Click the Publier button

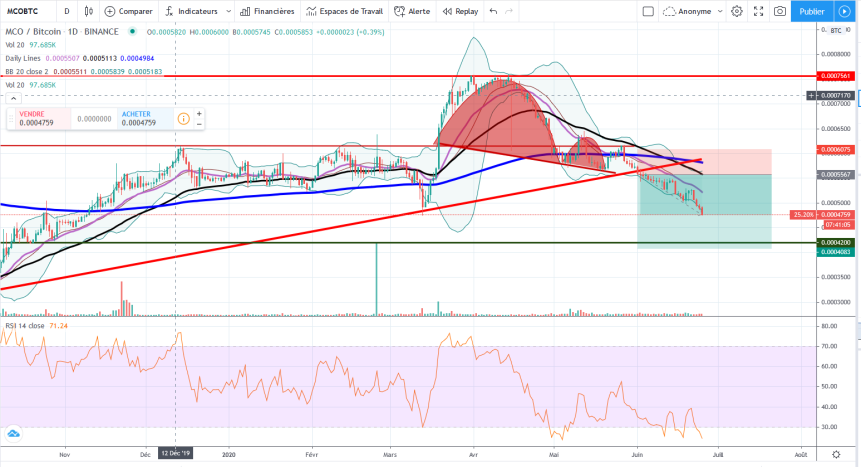(812, 11)
